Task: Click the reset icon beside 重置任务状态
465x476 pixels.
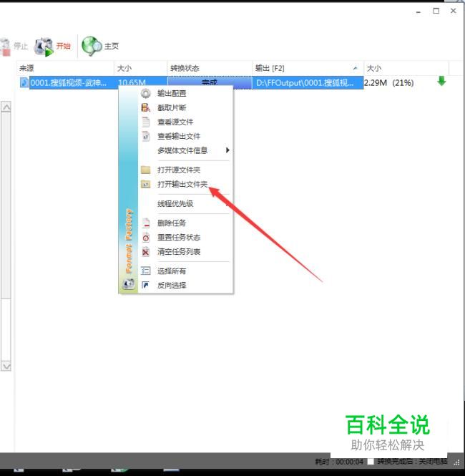Action: tap(146, 238)
